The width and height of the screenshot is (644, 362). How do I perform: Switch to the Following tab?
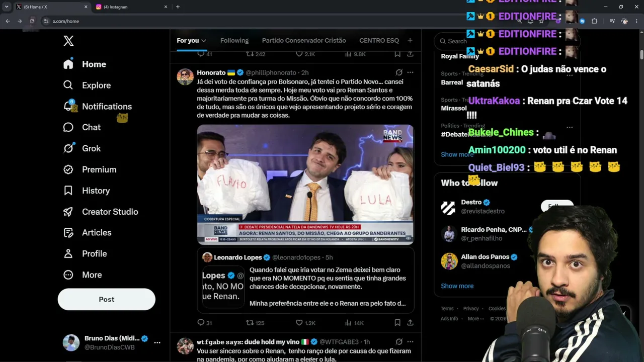pos(234,40)
